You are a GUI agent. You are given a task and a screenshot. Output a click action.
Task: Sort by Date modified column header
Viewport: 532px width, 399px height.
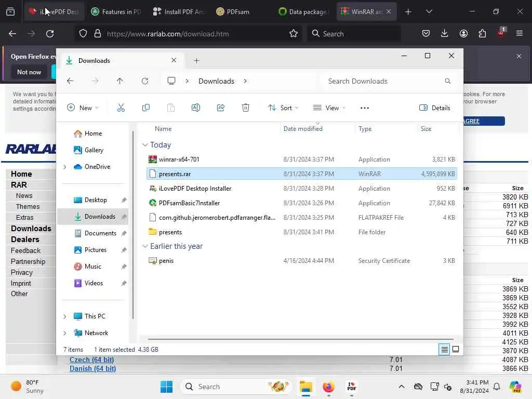pyautogui.click(x=303, y=129)
